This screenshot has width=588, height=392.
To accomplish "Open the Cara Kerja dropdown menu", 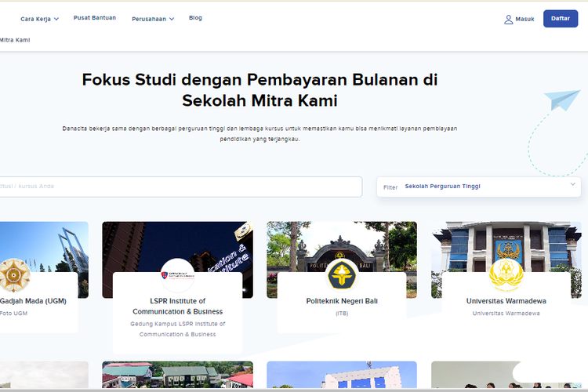I will (39, 19).
